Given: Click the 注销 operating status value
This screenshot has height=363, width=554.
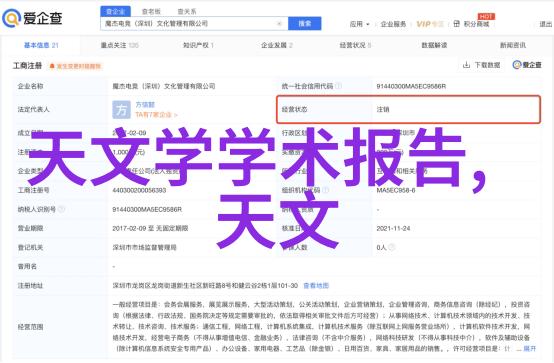Looking at the screenshot, I should pos(383,110).
